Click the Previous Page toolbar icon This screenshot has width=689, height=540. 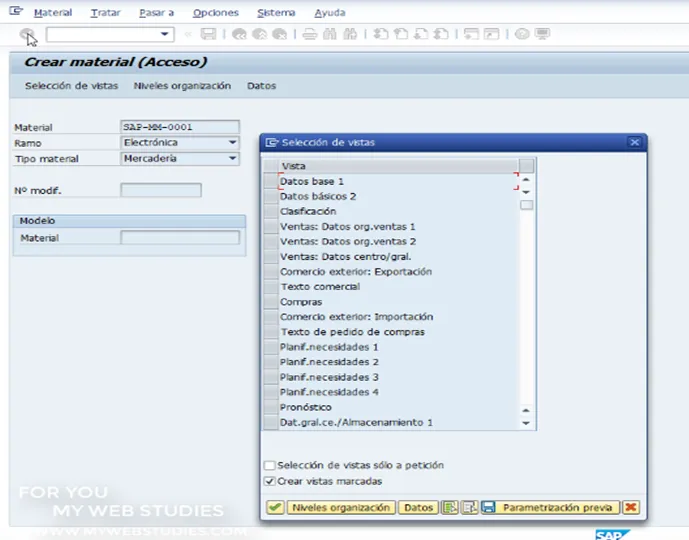point(401,34)
